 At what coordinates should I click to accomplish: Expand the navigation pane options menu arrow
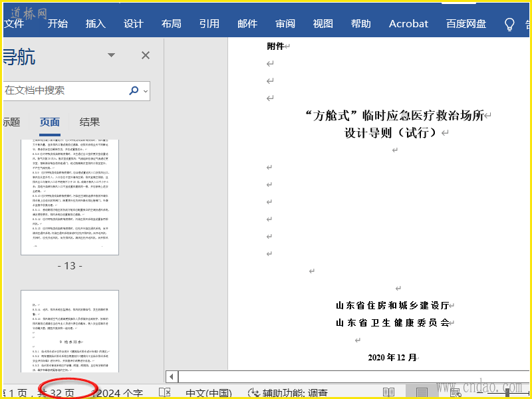tap(111, 55)
